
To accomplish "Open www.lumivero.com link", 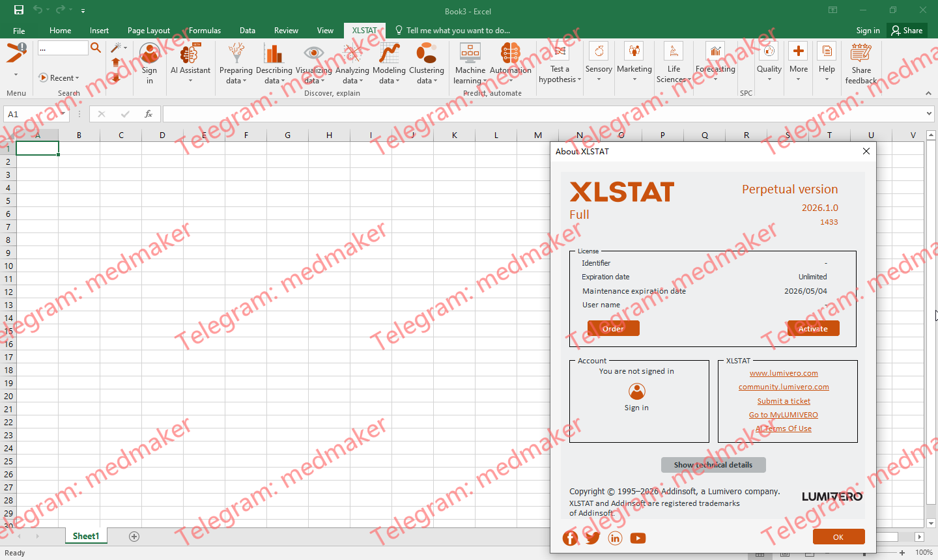I will coord(784,373).
